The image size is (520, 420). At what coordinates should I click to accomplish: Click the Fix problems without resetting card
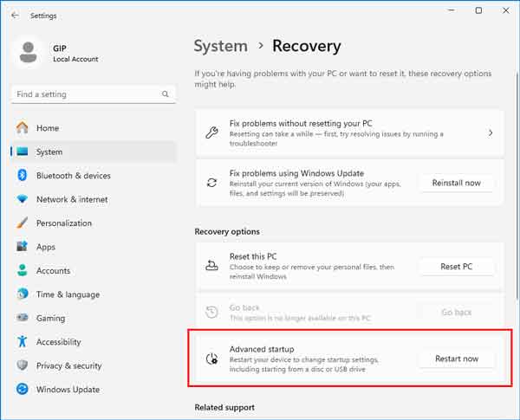pyautogui.click(x=349, y=133)
